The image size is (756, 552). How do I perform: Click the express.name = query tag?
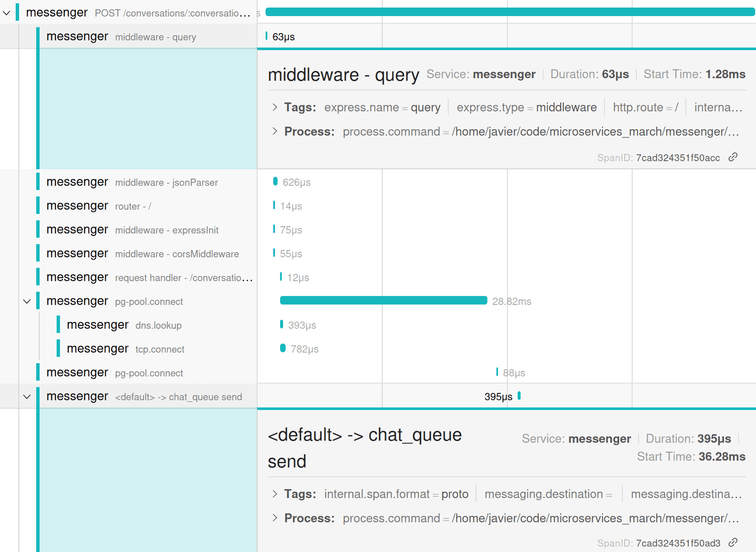[x=382, y=107]
